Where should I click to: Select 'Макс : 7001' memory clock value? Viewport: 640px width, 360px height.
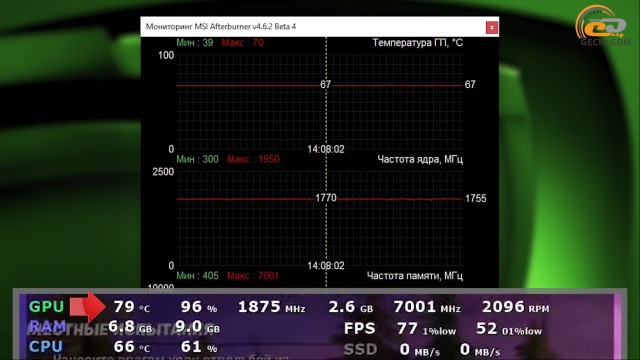tap(253, 276)
